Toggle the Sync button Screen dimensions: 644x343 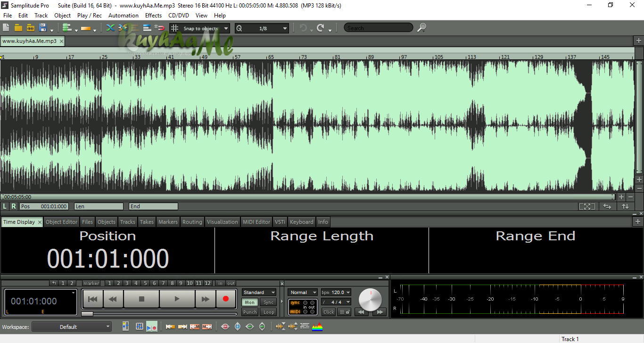point(268,302)
